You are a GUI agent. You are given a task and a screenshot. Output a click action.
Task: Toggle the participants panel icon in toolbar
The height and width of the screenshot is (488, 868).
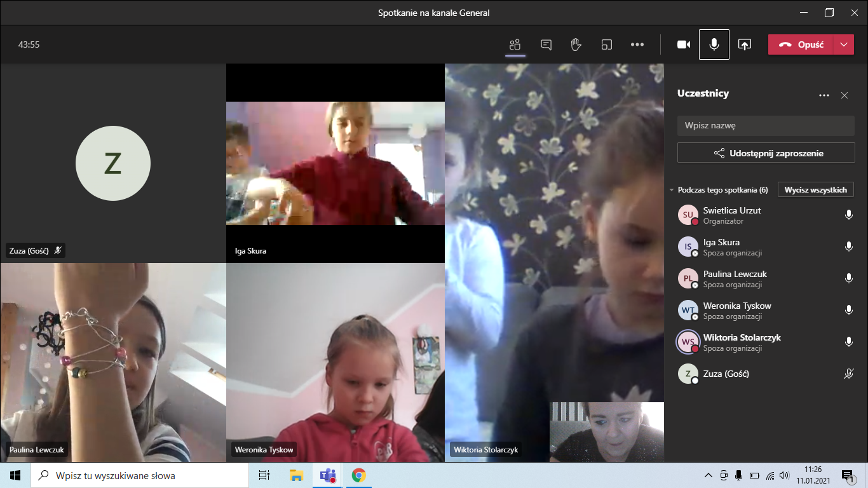point(515,44)
